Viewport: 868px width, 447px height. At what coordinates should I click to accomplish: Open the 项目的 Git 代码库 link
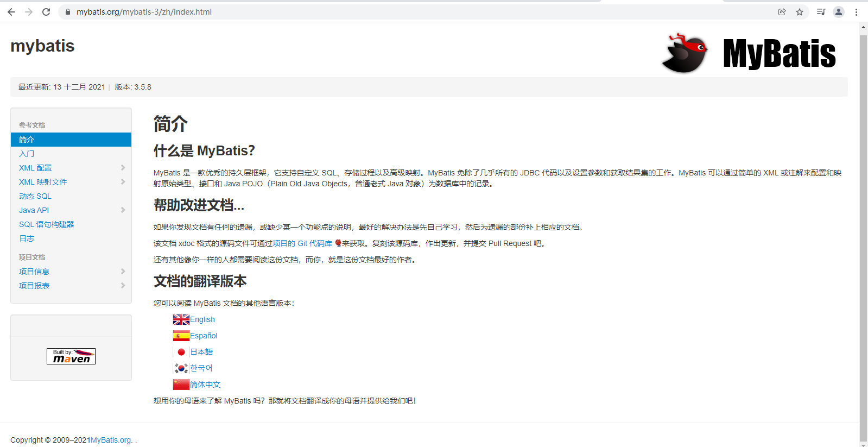[302, 243]
